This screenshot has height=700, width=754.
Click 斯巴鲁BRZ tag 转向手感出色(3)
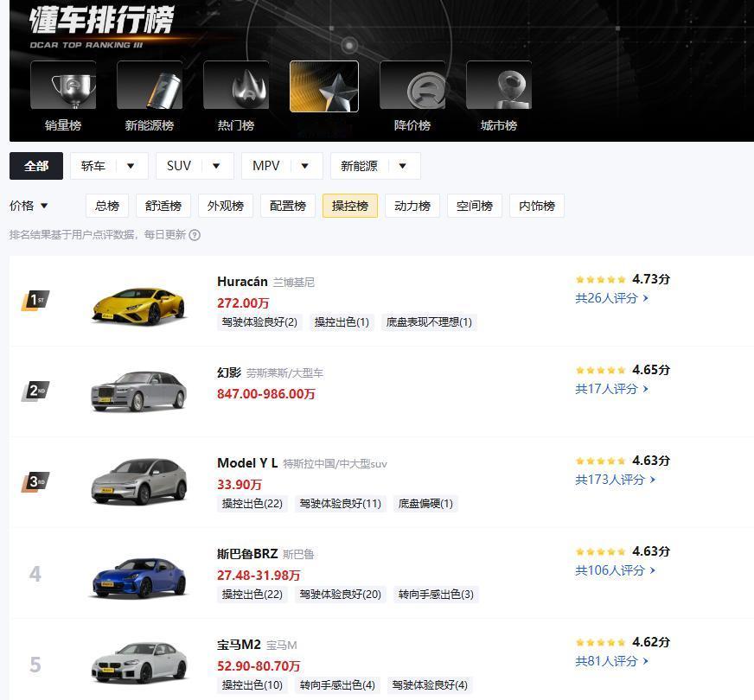tap(436, 595)
